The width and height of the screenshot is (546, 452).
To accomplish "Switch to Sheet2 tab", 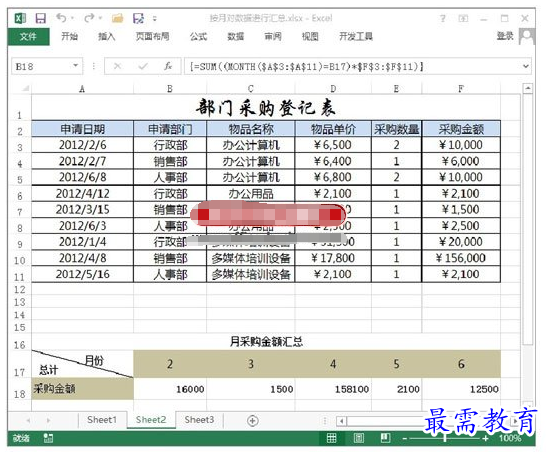I will point(151,420).
